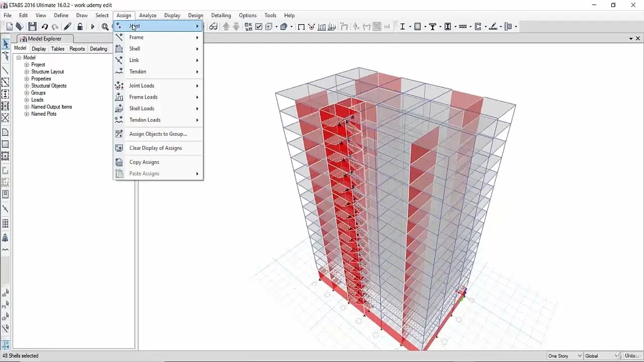Click the Undo arrow icon

[45, 27]
